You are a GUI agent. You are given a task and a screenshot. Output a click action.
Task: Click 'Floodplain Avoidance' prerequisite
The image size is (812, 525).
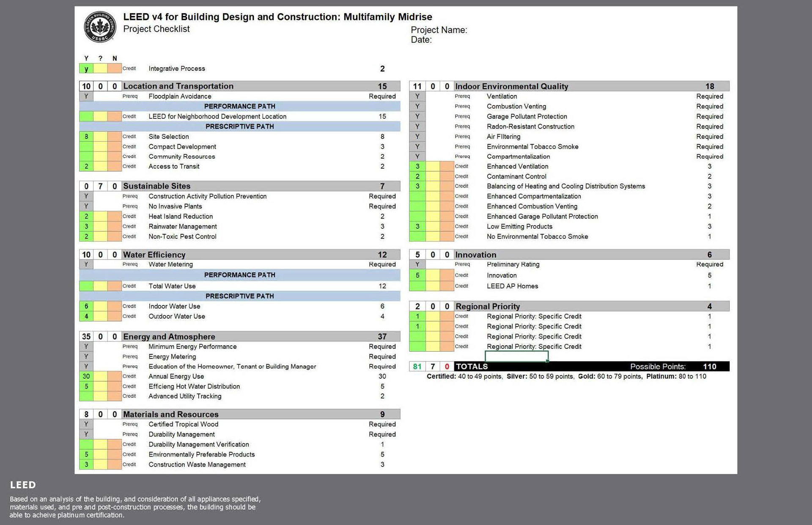(x=180, y=96)
